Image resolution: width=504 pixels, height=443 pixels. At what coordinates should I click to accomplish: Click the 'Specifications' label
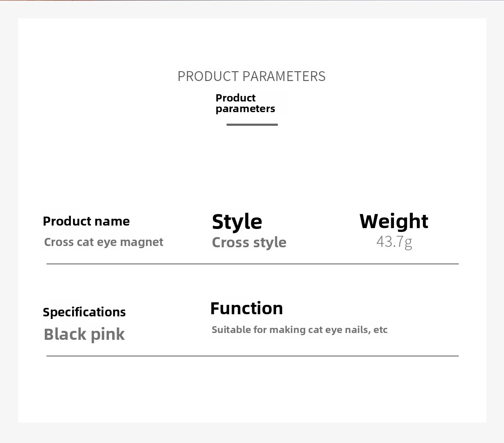click(84, 312)
